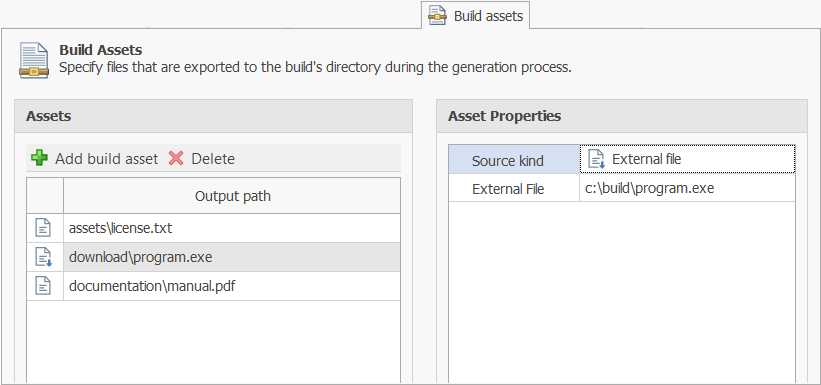Screen dimensions: 821x385
Task: Click the download-file icon beside download\program.exe
Action: coord(43,257)
